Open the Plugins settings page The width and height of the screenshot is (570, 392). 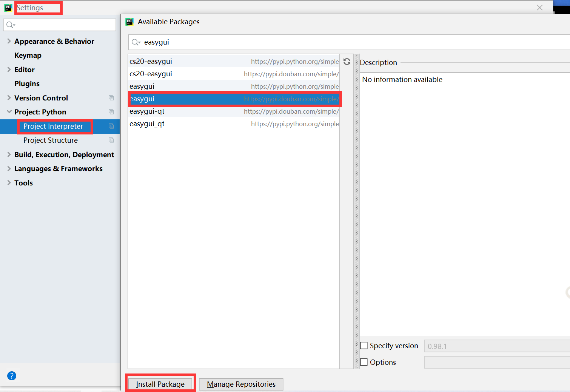point(26,83)
